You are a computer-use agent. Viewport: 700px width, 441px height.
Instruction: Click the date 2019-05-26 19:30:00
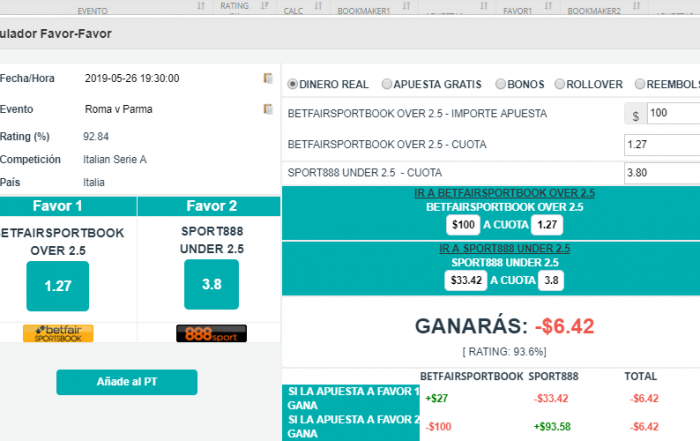click(132, 78)
